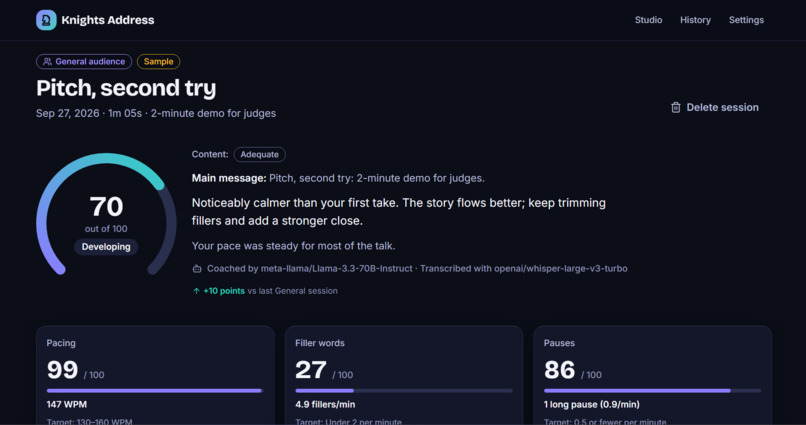
Task: Click the Knights Address brand name
Action: coord(107,20)
